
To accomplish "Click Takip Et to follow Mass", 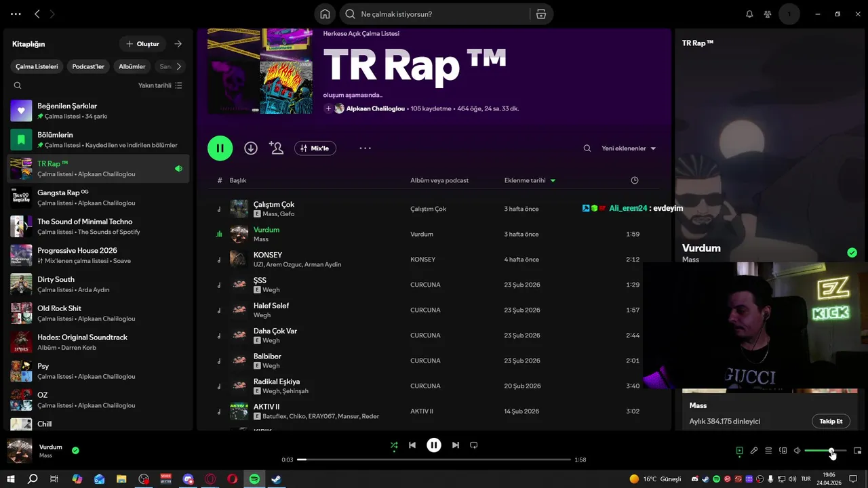I will click(831, 421).
